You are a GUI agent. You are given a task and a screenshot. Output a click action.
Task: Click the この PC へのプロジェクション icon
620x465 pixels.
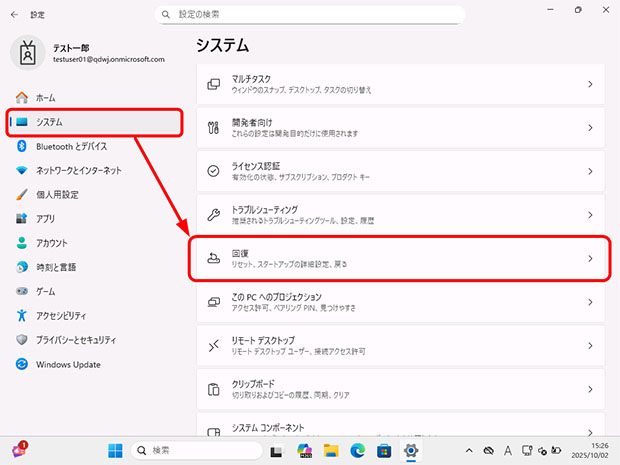[214, 302]
